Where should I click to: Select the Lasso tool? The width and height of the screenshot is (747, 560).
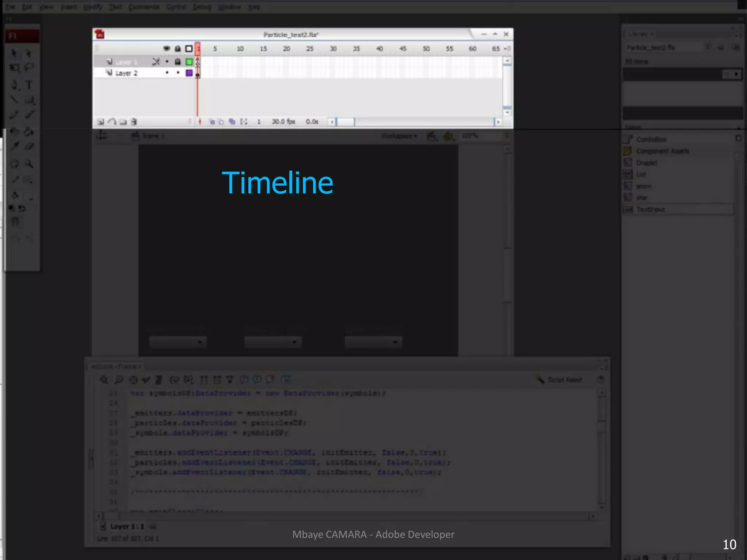click(29, 68)
